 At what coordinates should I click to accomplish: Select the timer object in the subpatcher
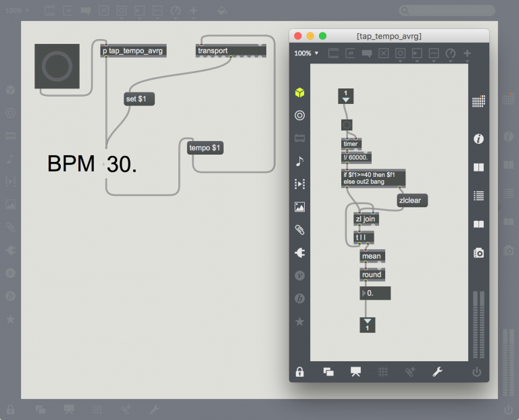pyautogui.click(x=351, y=144)
